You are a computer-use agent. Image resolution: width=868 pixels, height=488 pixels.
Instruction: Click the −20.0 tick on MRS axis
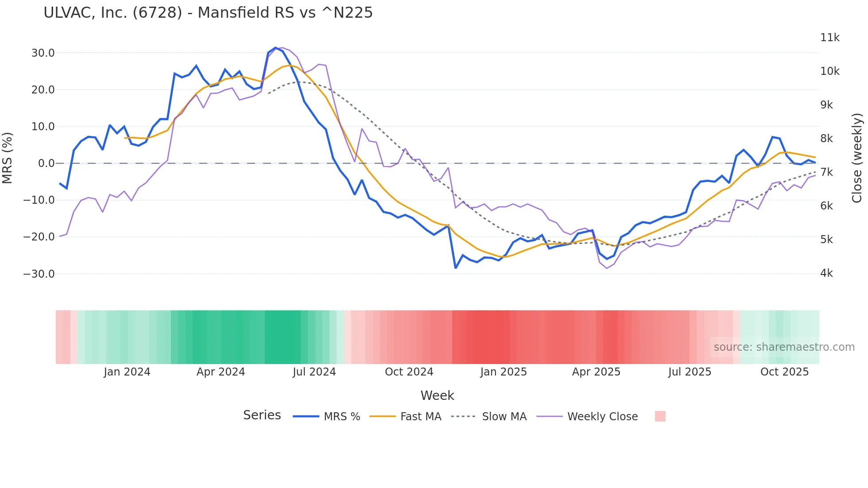(39, 237)
